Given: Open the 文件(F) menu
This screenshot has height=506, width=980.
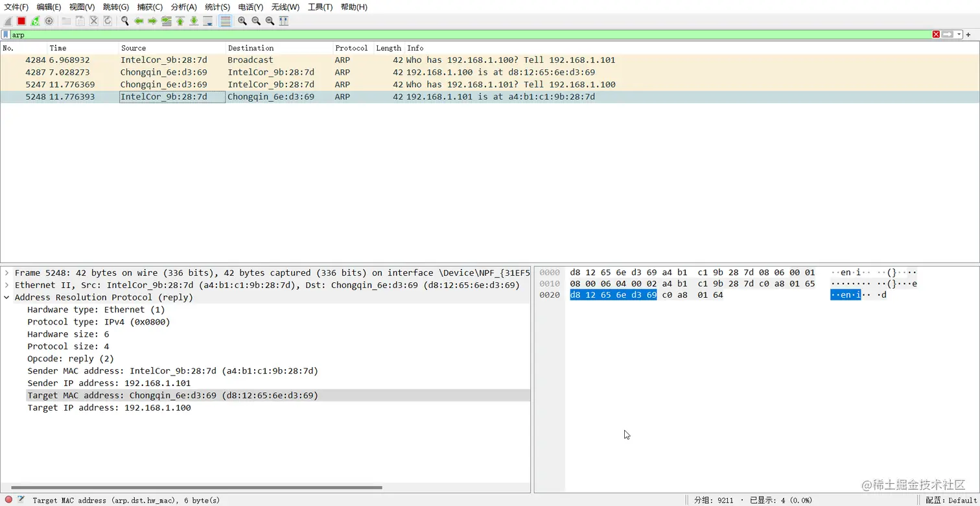Looking at the screenshot, I should tap(16, 6).
